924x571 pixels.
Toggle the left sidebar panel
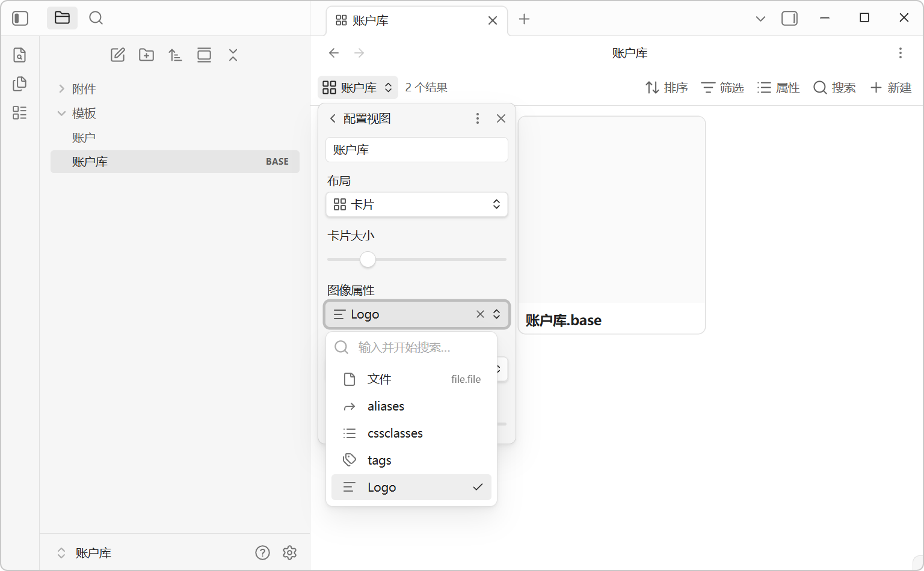20,18
